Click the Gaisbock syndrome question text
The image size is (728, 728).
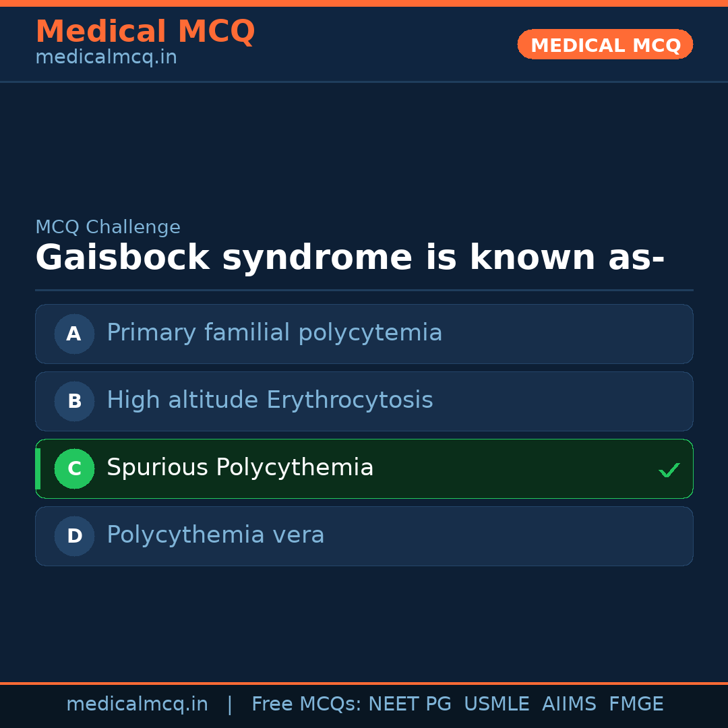point(350,258)
